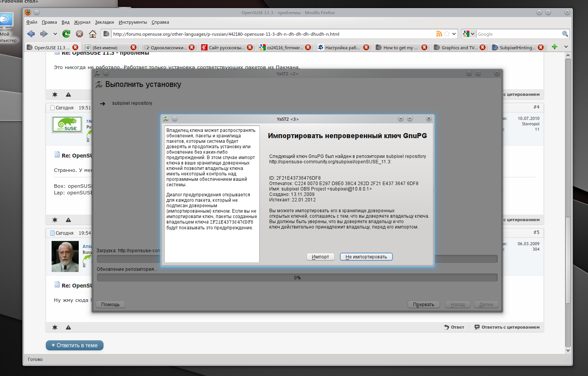The image size is (588, 376).
Task: Click Ответ link at post bottom
Action: pos(454,327)
